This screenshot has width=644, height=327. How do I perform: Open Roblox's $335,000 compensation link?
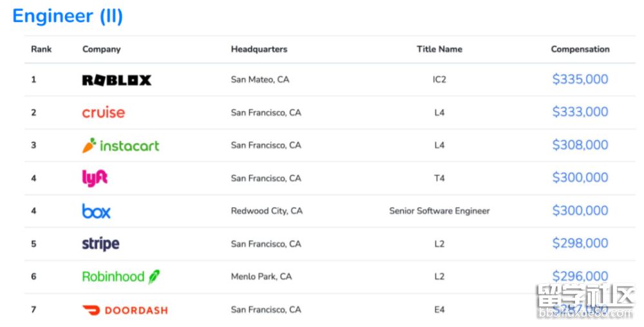(x=580, y=79)
